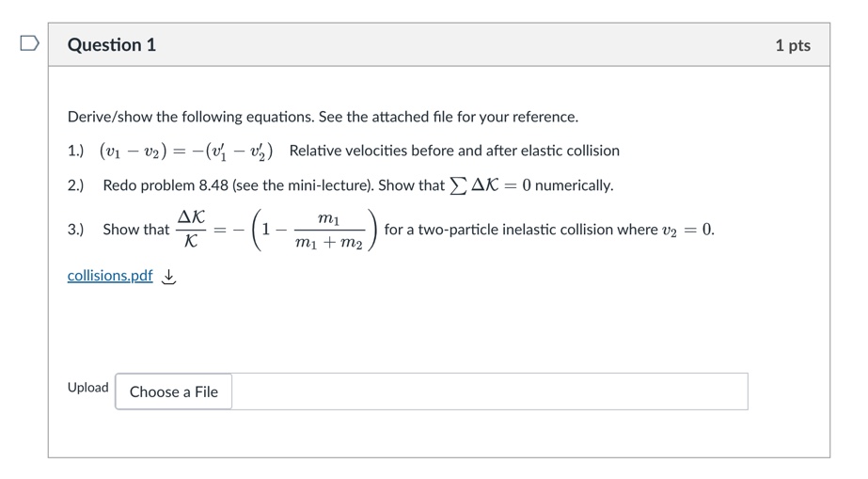The image size is (868, 479).
Task: Click the Choose a File button
Action: click(174, 391)
